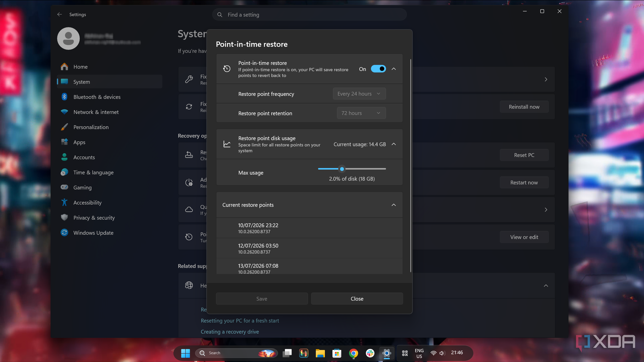The height and width of the screenshot is (362, 644).
Task: Click the search magnifier icon in Settings
Action: click(220, 15)
